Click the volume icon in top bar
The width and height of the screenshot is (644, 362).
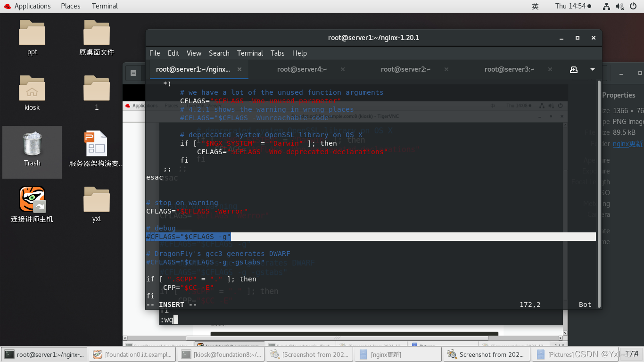pos(620,6)
